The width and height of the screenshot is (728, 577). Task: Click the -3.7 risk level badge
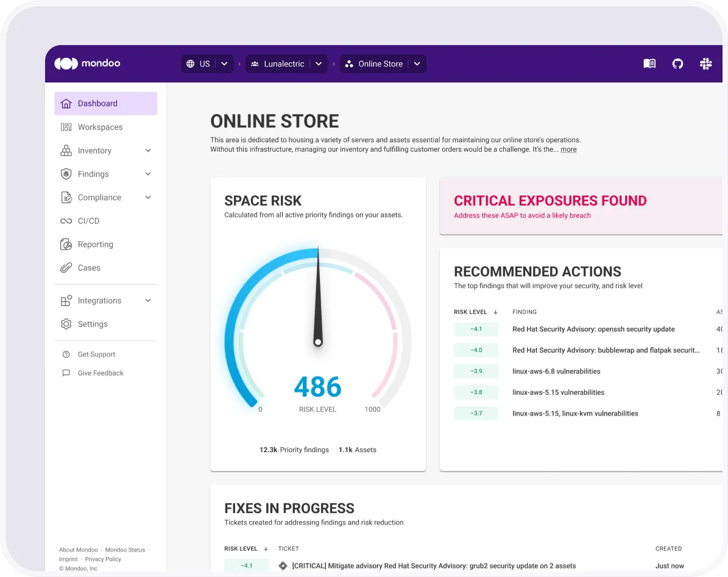476,413
